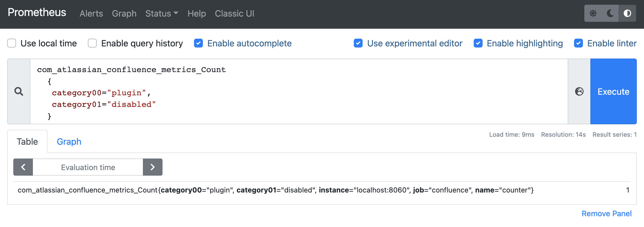Screen dimensions: 644x227
Task: Go to next evaluation time
Action: (x=153, y=167)
